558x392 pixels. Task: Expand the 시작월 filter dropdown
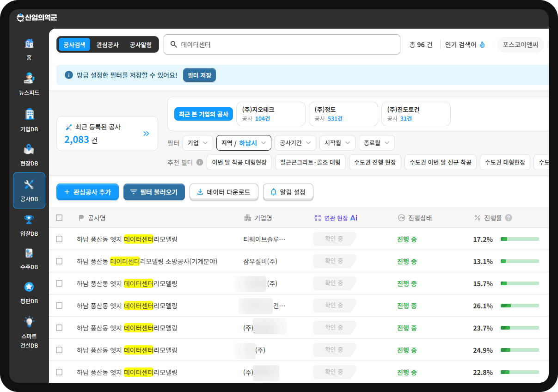[x=337, y=143]
